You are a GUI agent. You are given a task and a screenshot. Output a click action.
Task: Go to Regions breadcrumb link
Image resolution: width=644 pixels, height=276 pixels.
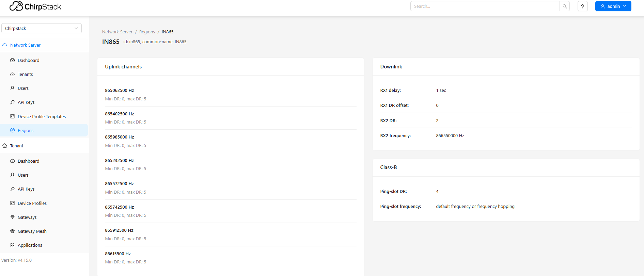click(x=147, y=32)
